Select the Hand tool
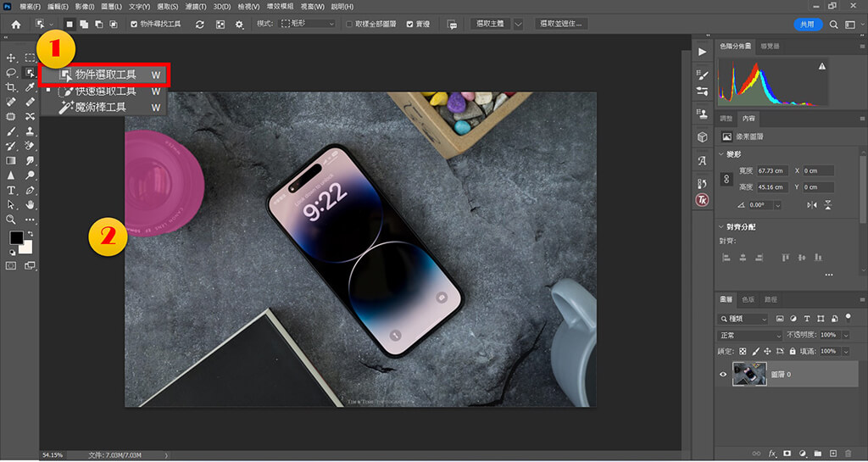Screen dimensions: 868x462 click(30, 204)
